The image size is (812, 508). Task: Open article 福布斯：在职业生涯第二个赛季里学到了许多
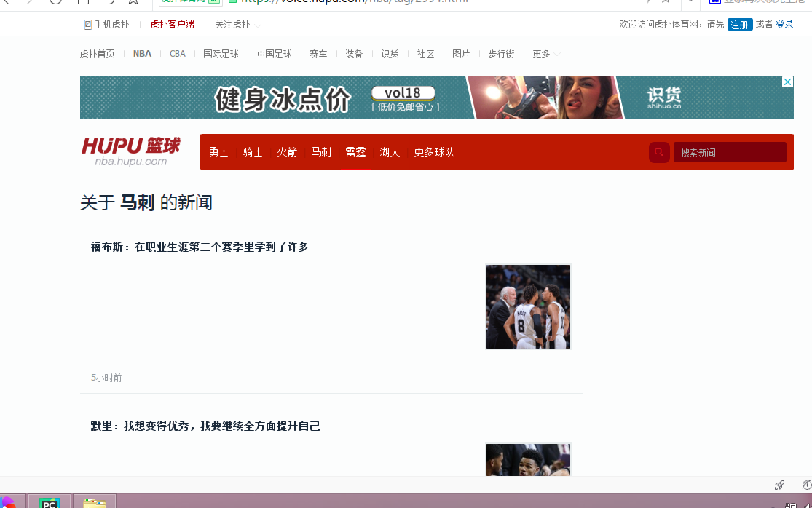coord(200,247)
